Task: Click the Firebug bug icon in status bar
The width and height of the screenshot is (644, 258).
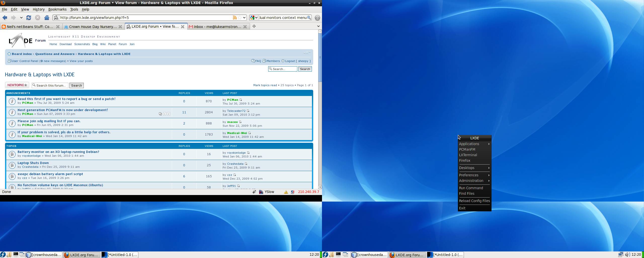Action: pyautogui.click(x=254, y=192)
